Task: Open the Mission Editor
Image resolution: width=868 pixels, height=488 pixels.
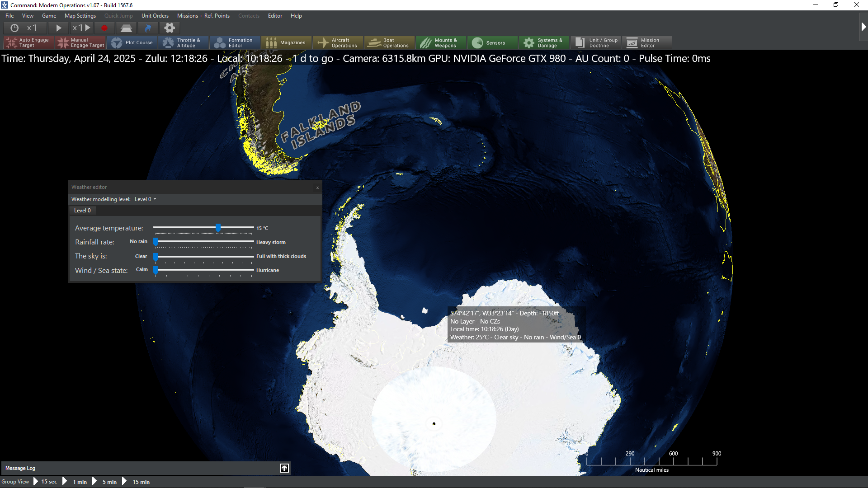Action: coord(647,42)
